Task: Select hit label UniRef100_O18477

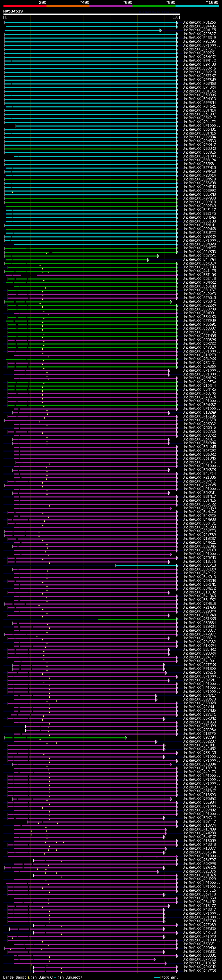Action: pos(199,906)
